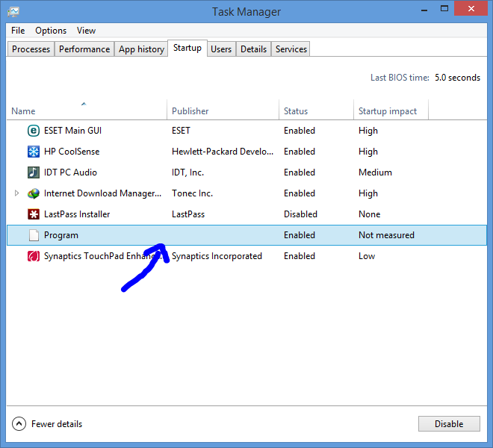Switch to the Services tab

tap(291, 49)
